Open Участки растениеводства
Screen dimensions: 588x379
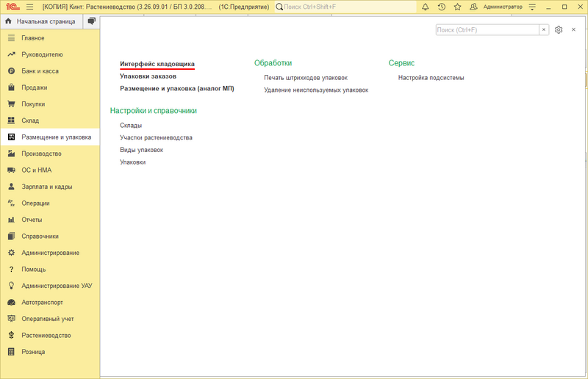coord(156,137)
